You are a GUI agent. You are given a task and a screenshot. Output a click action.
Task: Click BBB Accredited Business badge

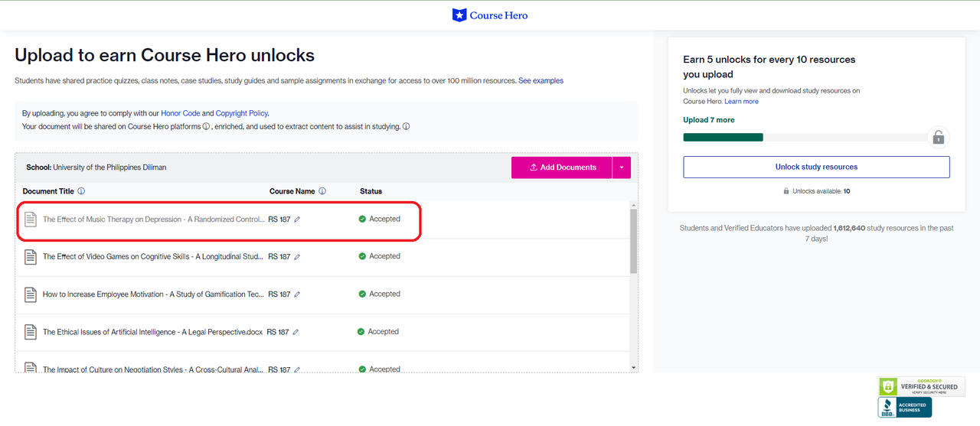pos(905,408)
